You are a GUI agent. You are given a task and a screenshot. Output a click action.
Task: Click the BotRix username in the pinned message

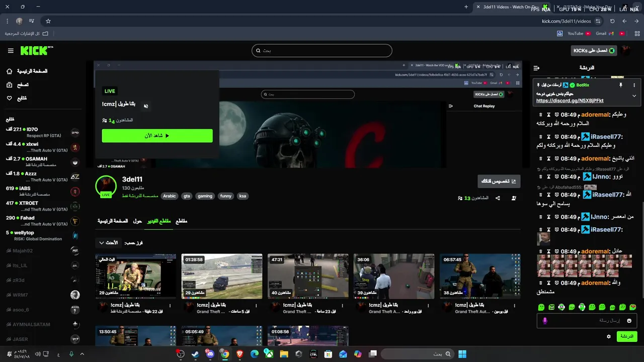[583, 85]
